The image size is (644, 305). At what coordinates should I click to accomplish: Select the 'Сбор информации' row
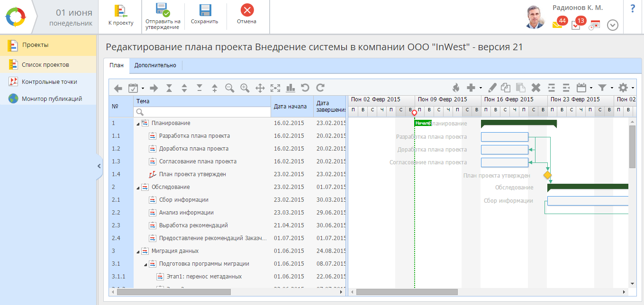tap(228, 200)
